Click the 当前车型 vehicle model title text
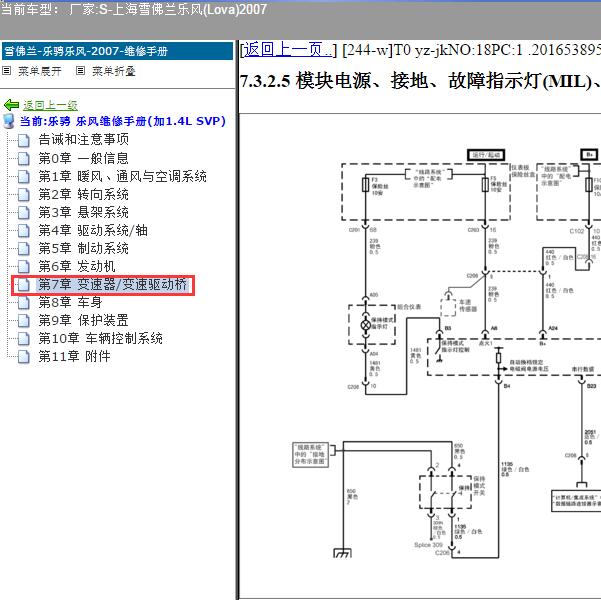Viewport: 601px width, 600px height. click(x=133, y=9)
